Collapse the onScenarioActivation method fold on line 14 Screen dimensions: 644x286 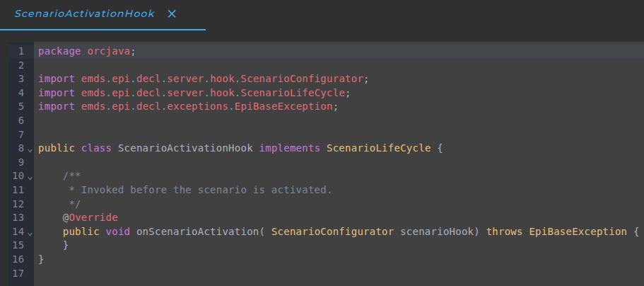click(30, 234)
